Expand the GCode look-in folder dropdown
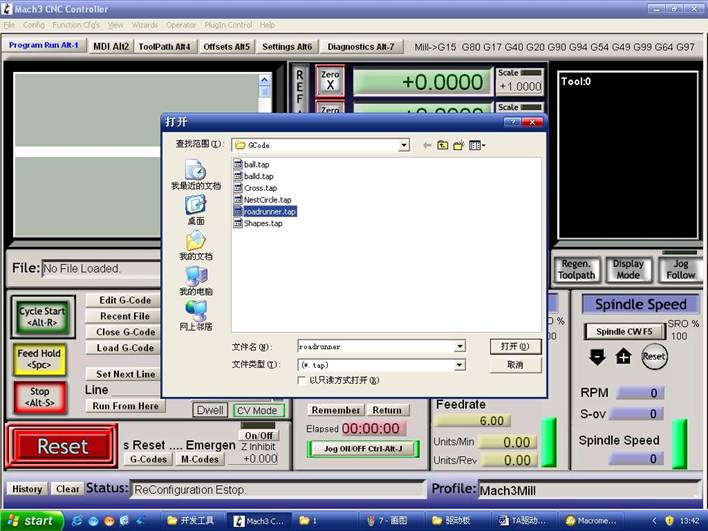 tap(404, 145)
